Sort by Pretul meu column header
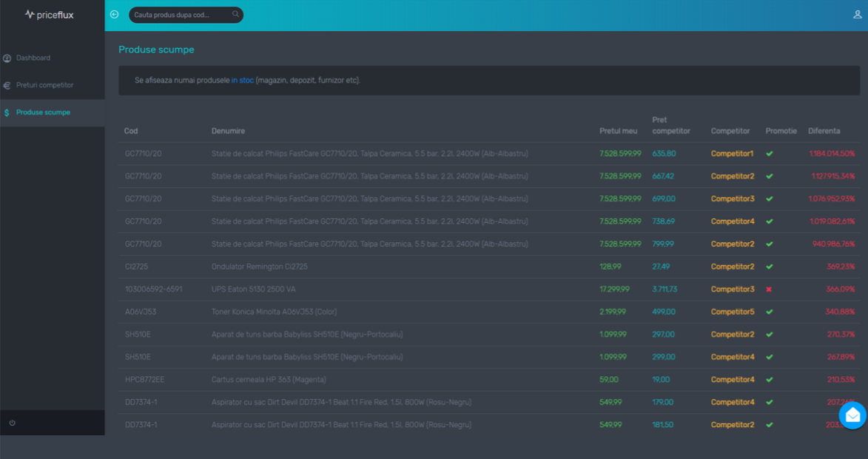The image size is (868, 459). point(618,131)
